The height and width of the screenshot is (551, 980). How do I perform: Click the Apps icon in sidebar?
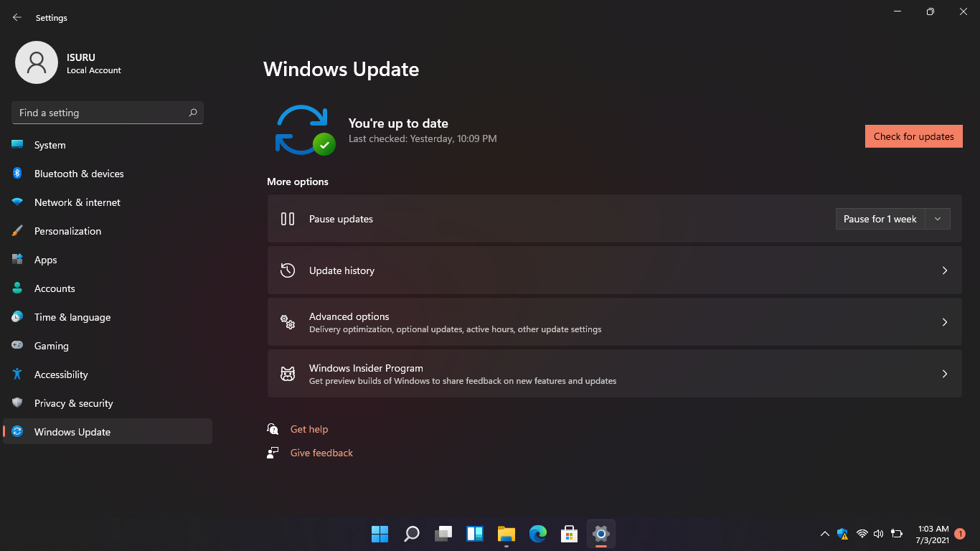[x=17, y=260]
